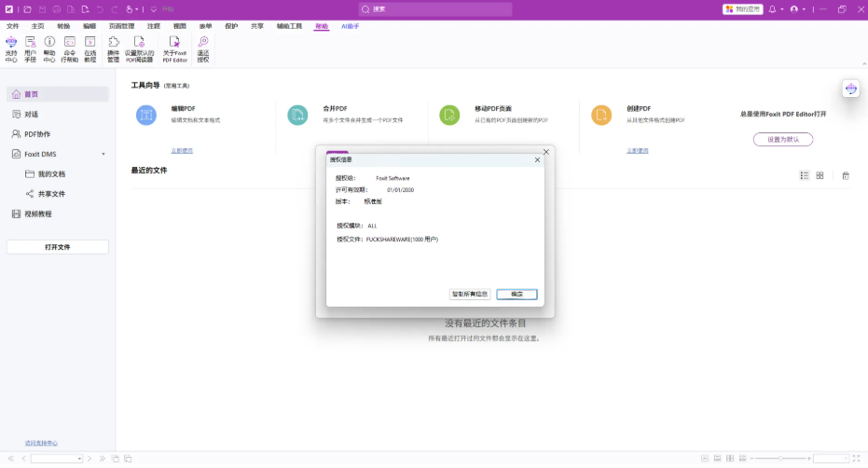The image size is (868, 468).
Task: Switch recent files to list view
Action: coord(805,175)
